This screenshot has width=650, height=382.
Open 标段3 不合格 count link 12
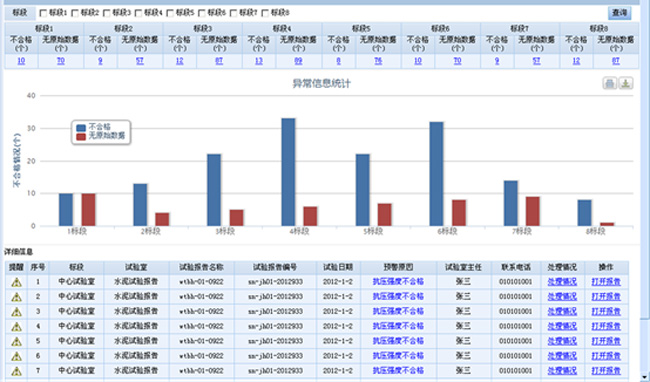click(179, 61)
